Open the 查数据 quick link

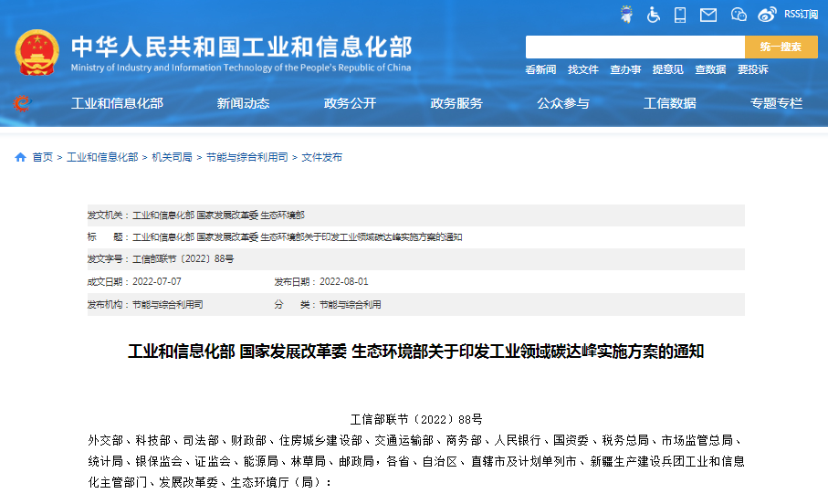(710, 69)
